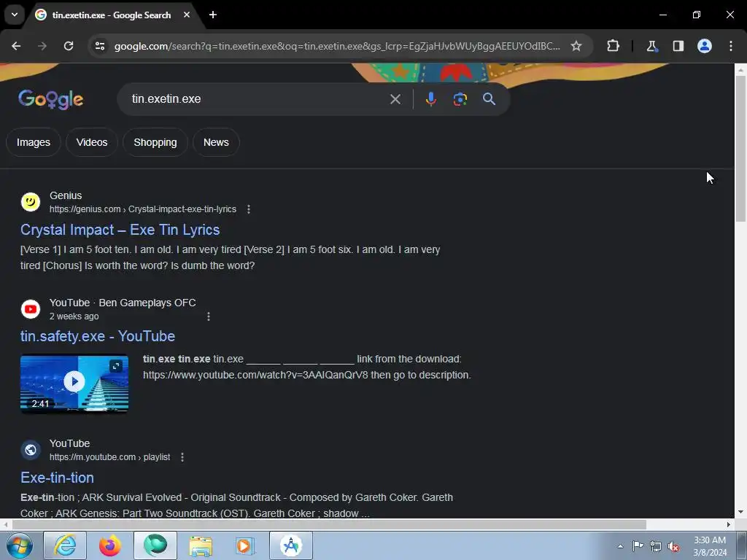Screen dimensions: 747x560
Task: Switch to the Shopping filter
Action: (x=155, y=142)
